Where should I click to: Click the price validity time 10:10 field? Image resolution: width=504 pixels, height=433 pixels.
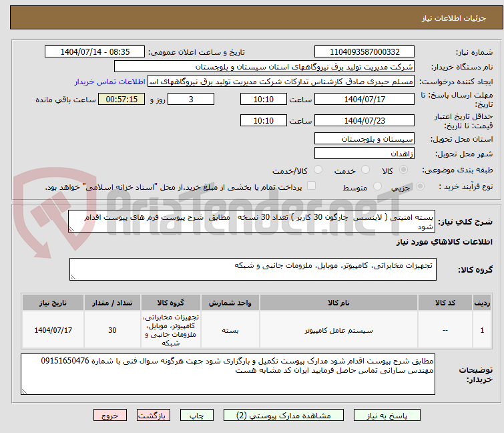click(x=264, y=121)
